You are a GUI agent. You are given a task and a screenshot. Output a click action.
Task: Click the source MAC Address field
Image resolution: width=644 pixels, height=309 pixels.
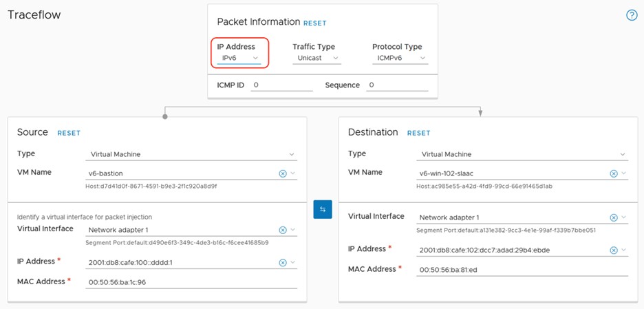tap(192, 282)
